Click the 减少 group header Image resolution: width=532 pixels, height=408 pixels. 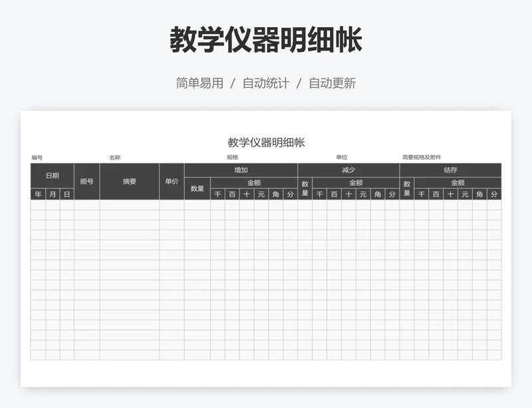coord(348,170)
